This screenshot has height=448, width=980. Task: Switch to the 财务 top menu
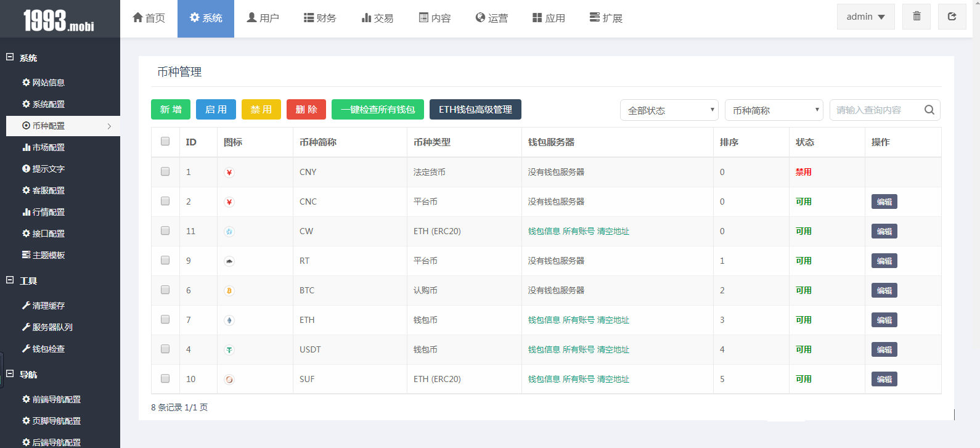tap(320, 18)
